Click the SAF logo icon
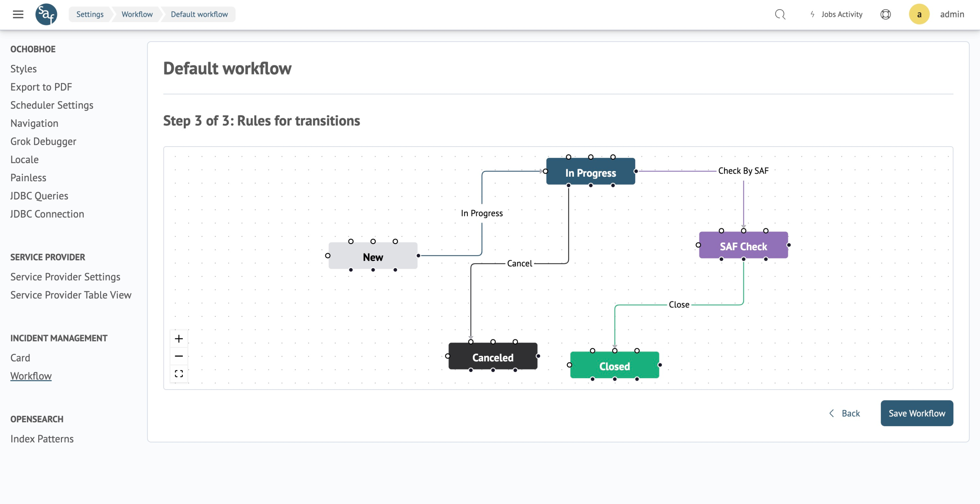The height and width of the screenshot is (504, 980). pyautogui.click(x=46, y=14)
